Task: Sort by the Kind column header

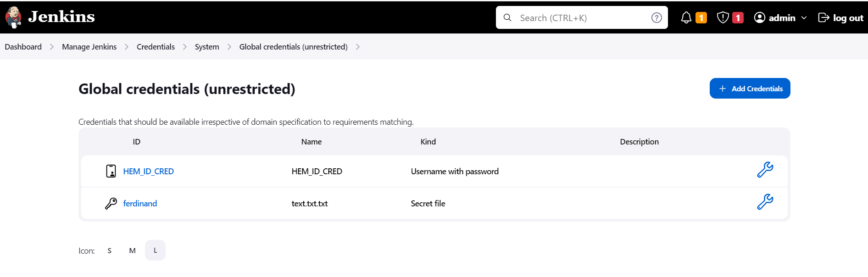Action: pos(428,142)
